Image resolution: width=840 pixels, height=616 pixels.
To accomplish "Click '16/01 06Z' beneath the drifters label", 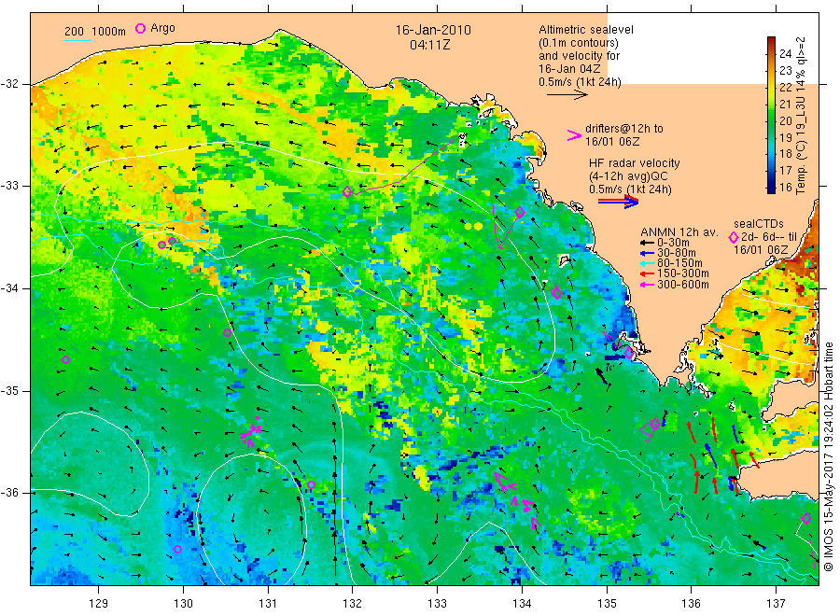I will click(611, 142).
